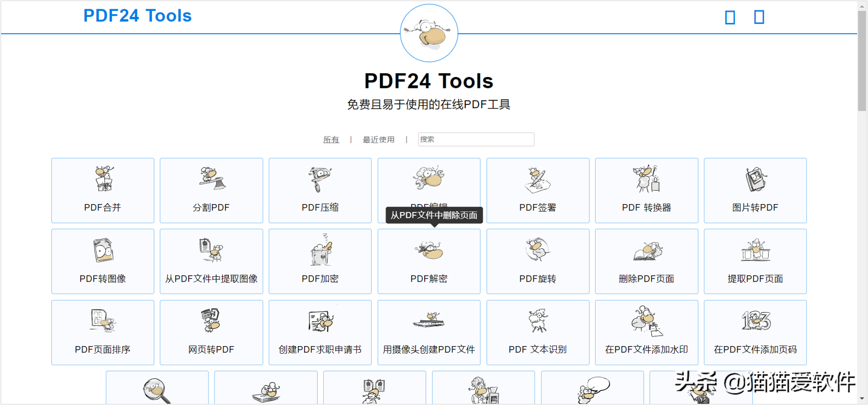Click the subtitle 免费且易于使用的在线PDF工具
This screenshot has width=868, height=405.
(429, 104)
